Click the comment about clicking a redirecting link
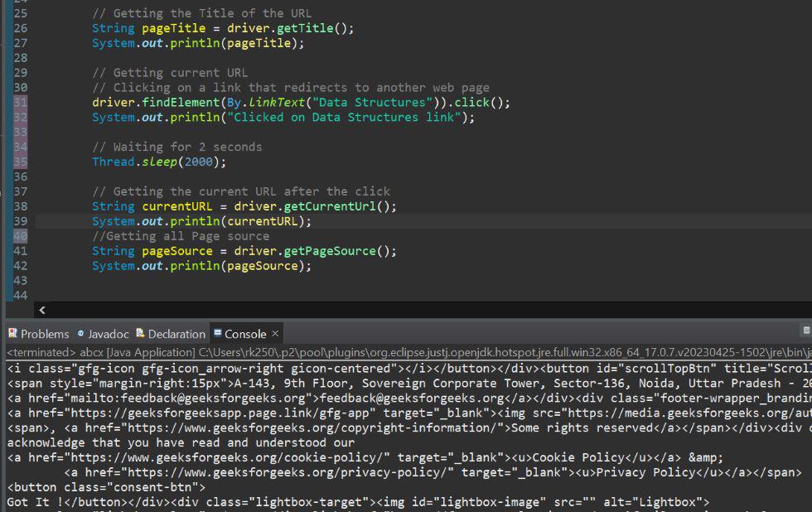 click(291, 88)
